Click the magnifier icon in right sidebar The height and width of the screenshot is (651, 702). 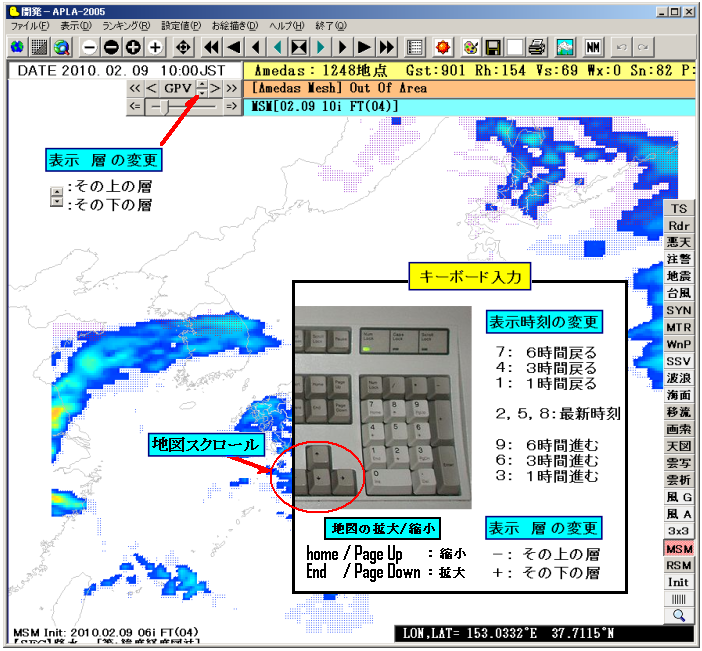tap(679, 615)
